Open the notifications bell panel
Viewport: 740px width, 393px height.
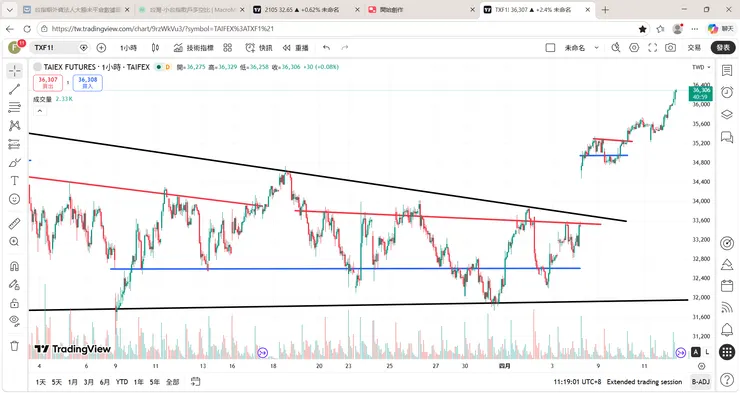click(x=727, y=329)
